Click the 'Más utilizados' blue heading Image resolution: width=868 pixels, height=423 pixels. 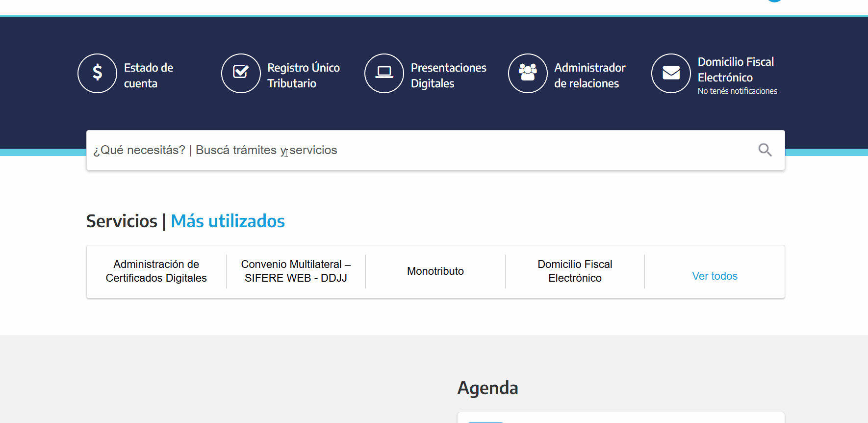tap(228, 221)
